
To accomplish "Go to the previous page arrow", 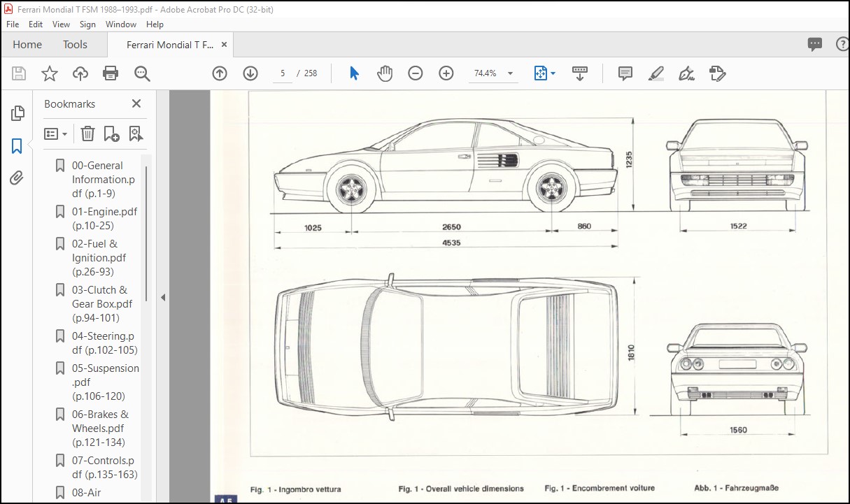I will tap(220, 73).
